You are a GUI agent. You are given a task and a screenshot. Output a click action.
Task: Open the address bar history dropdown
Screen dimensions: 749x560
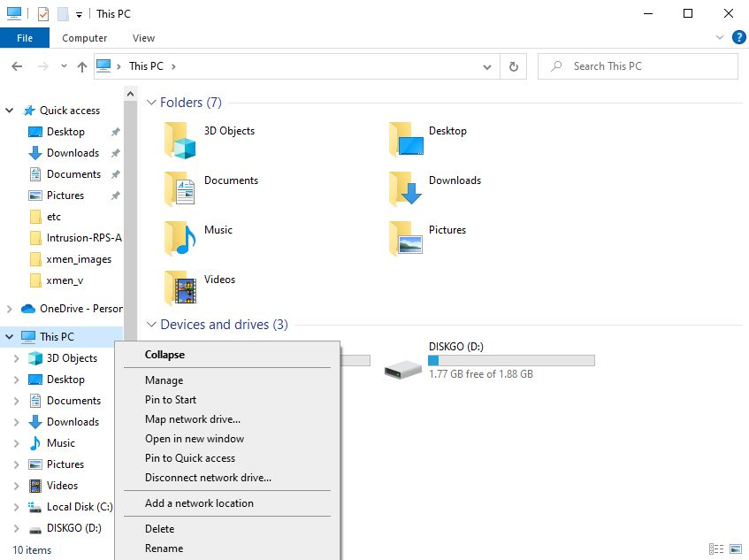[x=487, y=66]
